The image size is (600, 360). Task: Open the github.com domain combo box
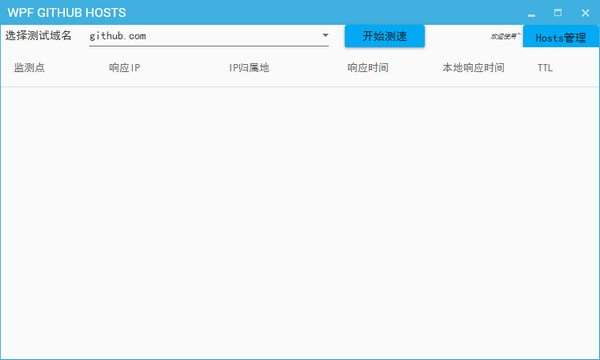point(209,36)
